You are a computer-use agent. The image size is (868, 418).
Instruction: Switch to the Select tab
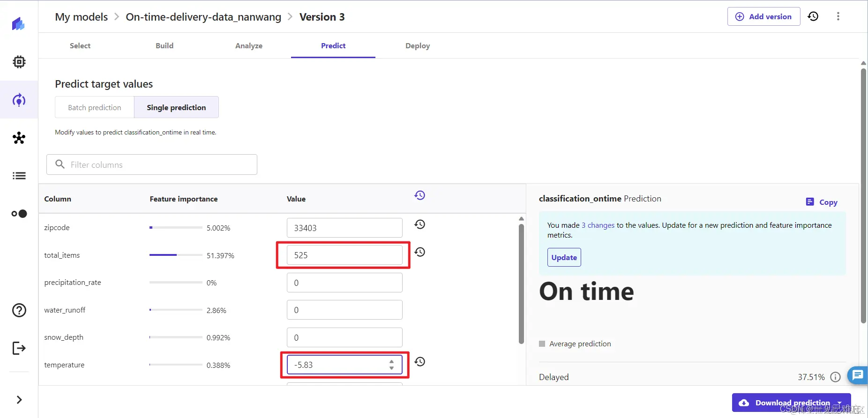click(x=80, y=46)
